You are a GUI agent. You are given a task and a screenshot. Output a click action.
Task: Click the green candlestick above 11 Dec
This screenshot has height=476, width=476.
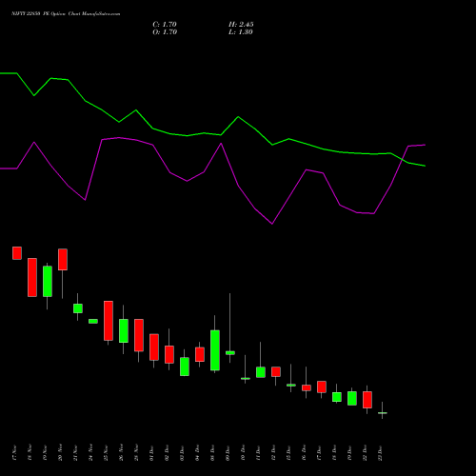261,372
